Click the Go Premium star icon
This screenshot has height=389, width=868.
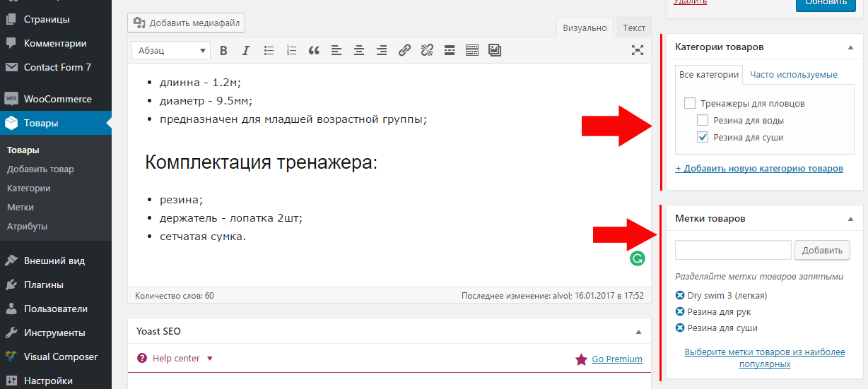[581, 359]
